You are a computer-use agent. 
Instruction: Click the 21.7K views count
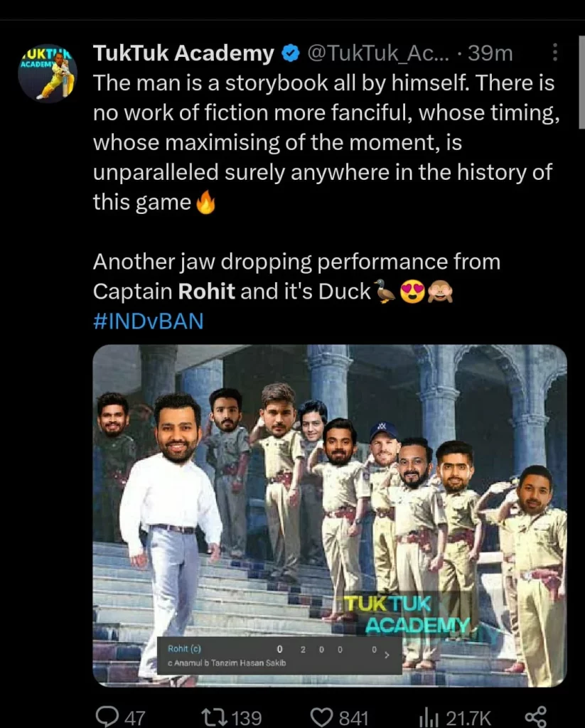(468, 718)
